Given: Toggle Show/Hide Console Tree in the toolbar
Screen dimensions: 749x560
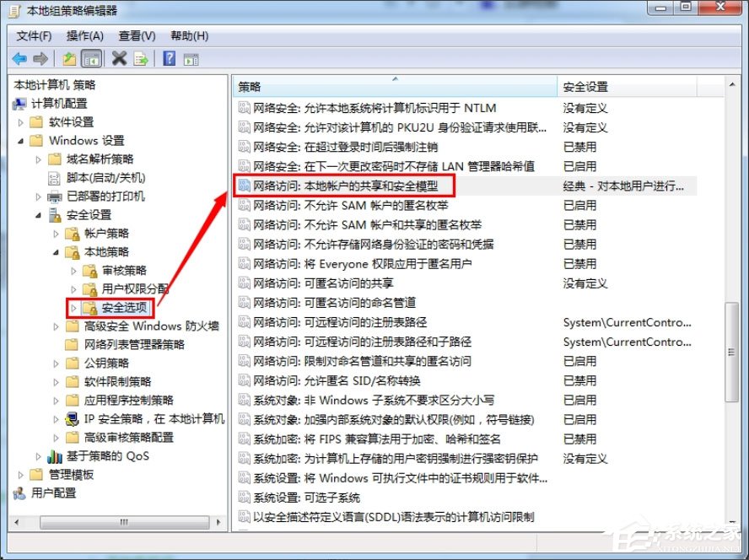Looking at the screenshot, I should pos(92,58).
